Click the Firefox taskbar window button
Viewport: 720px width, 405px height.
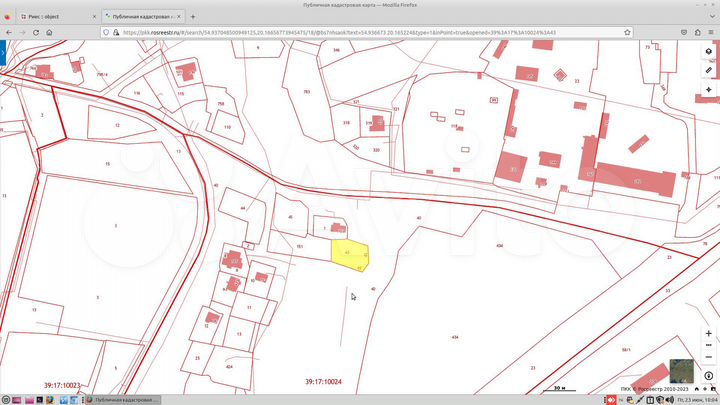pos(123,398)
